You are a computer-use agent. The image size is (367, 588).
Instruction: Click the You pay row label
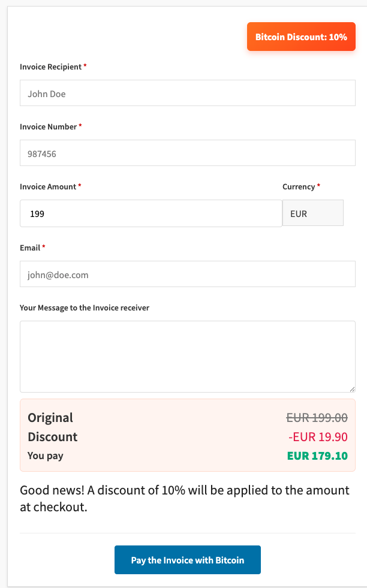(46, 456)
